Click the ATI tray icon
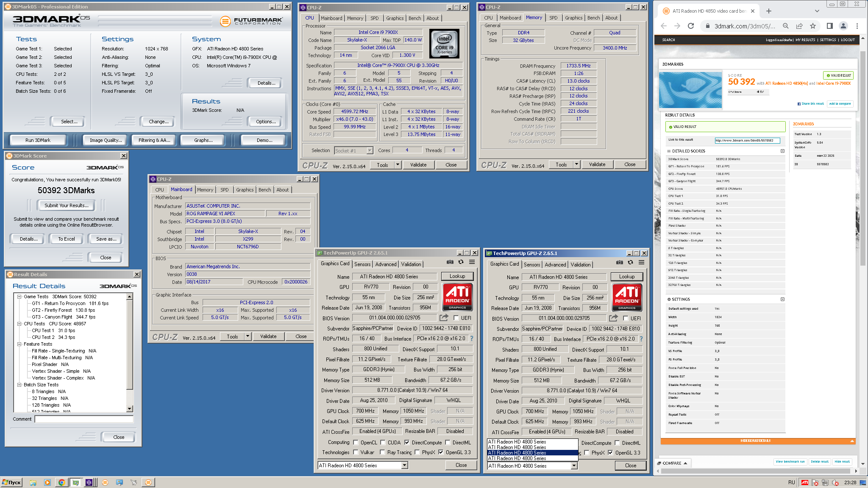This screenshot has width=868, height=488. (x=804, y=482)
